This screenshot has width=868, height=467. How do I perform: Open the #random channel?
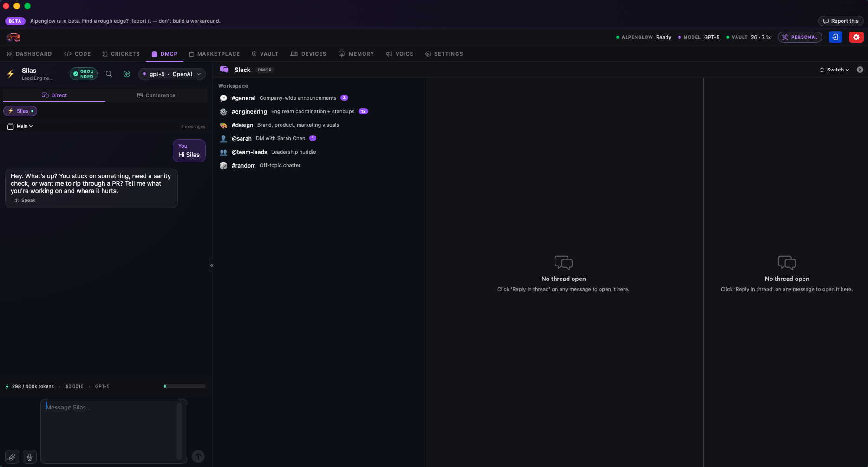click(318, 166)
